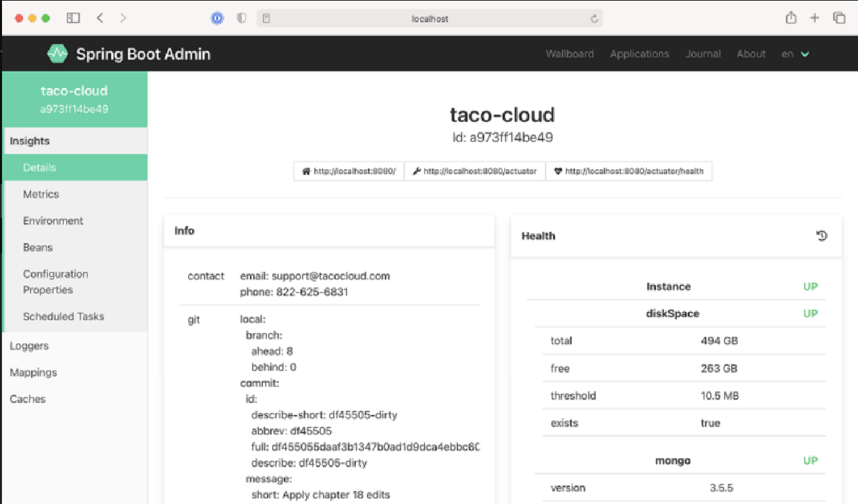The width and height of the screenshot is (858, 504).
Task: Click the ahead: 8 branch text
Action: (x=272, y=351)
